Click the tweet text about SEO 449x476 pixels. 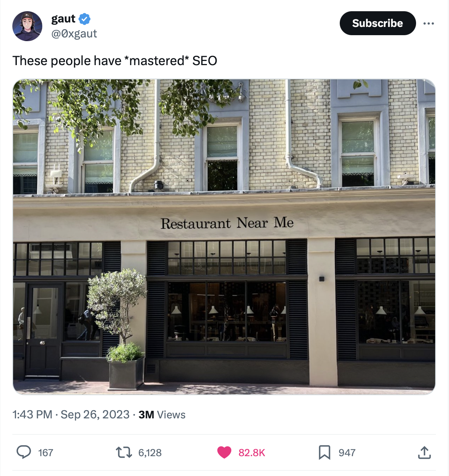tap(115, 61)
